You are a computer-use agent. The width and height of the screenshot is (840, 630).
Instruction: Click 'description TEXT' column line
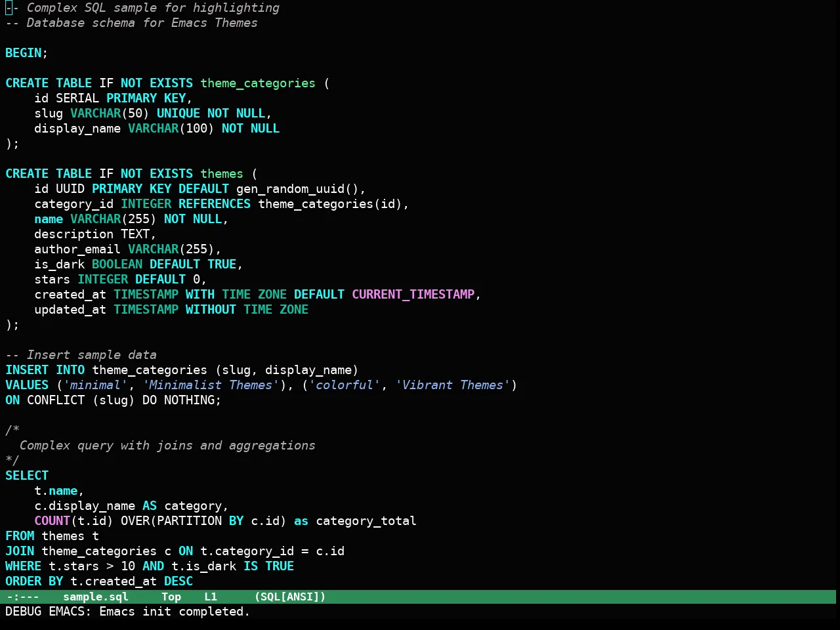[96, 234]
